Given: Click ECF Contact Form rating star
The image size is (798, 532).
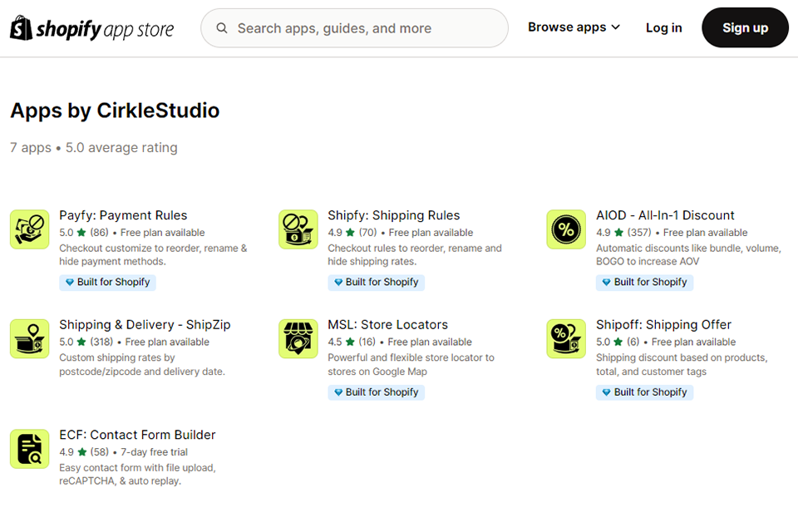Looking at the screenshot, I should 82,452.
